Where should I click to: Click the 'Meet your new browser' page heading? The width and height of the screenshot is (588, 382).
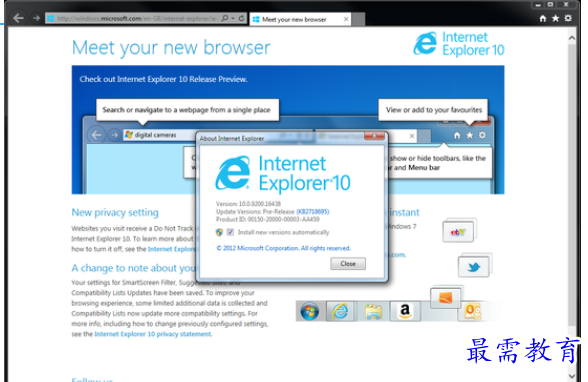click(171, 48)
